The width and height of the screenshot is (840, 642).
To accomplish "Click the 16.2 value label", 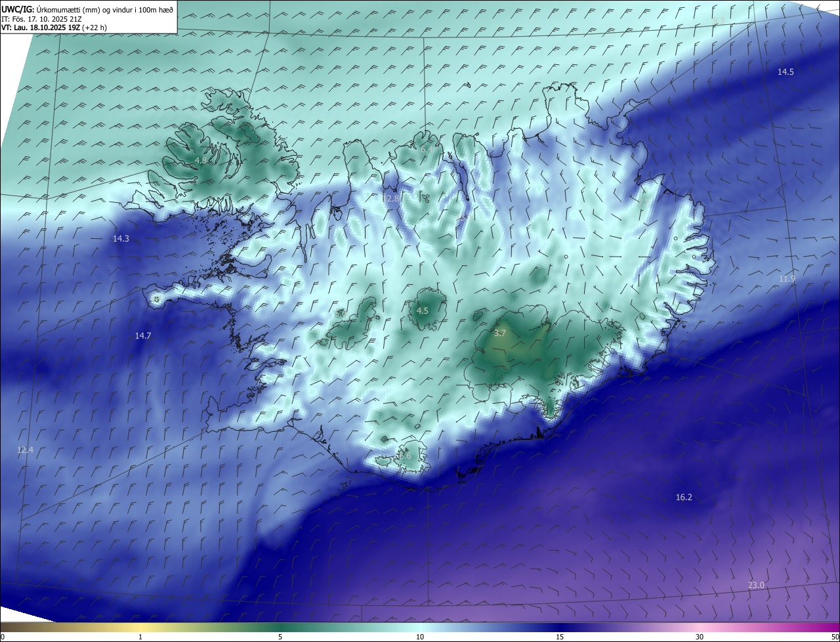I will tap(684, 498).
